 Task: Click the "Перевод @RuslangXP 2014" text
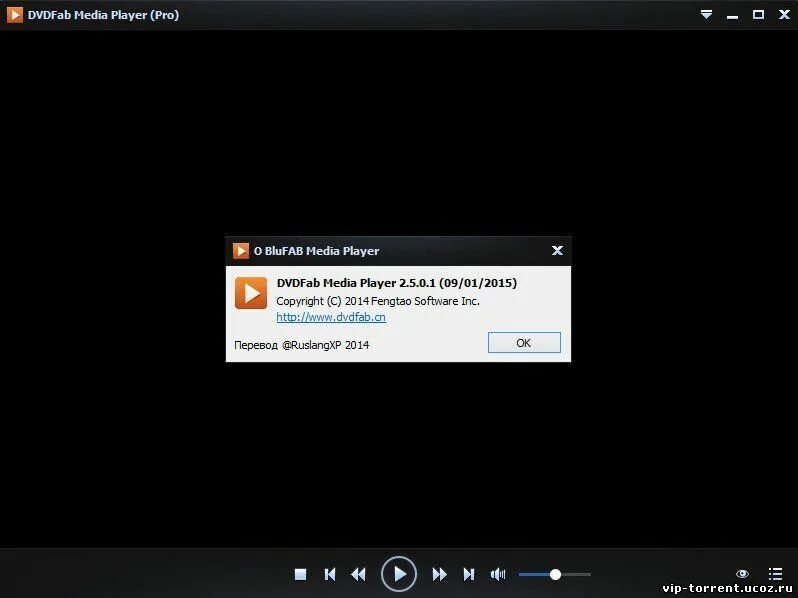pyautogui.click(x=301, y=345)
